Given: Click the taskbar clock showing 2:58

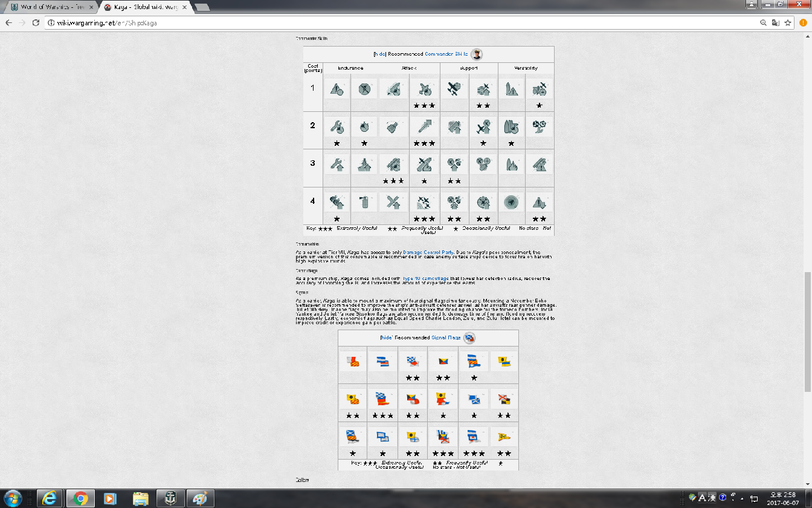Looking at the screenshot, I should [784, 498].
